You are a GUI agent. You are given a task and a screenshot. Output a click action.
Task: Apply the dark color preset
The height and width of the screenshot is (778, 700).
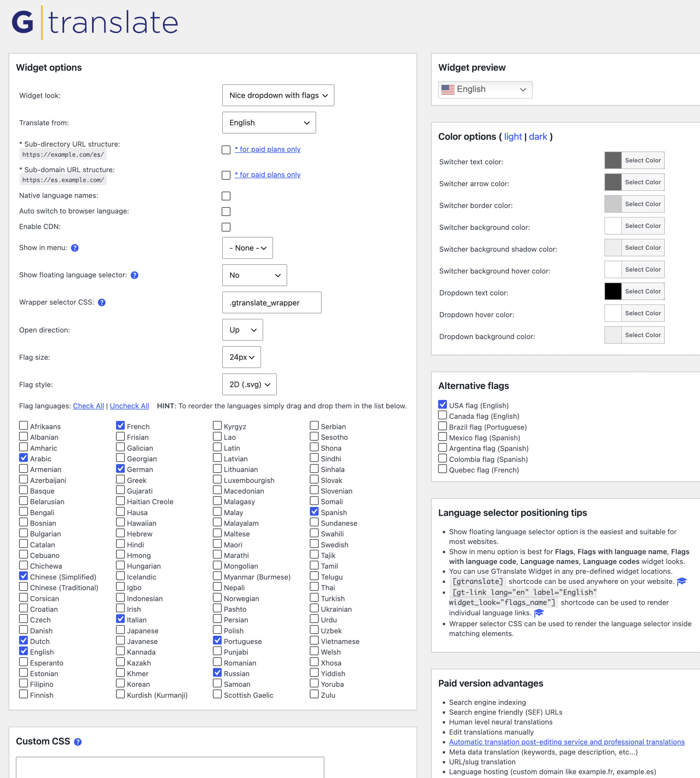click(x=538, y=137)
